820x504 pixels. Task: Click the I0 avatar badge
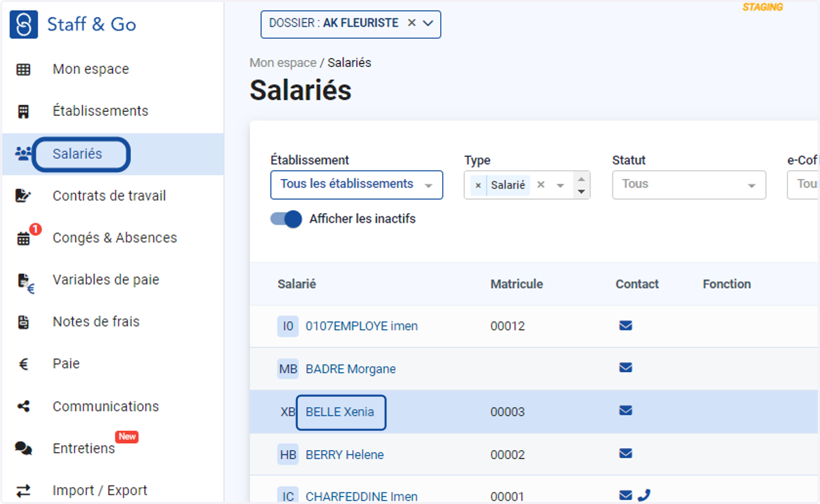coord(288,326)
